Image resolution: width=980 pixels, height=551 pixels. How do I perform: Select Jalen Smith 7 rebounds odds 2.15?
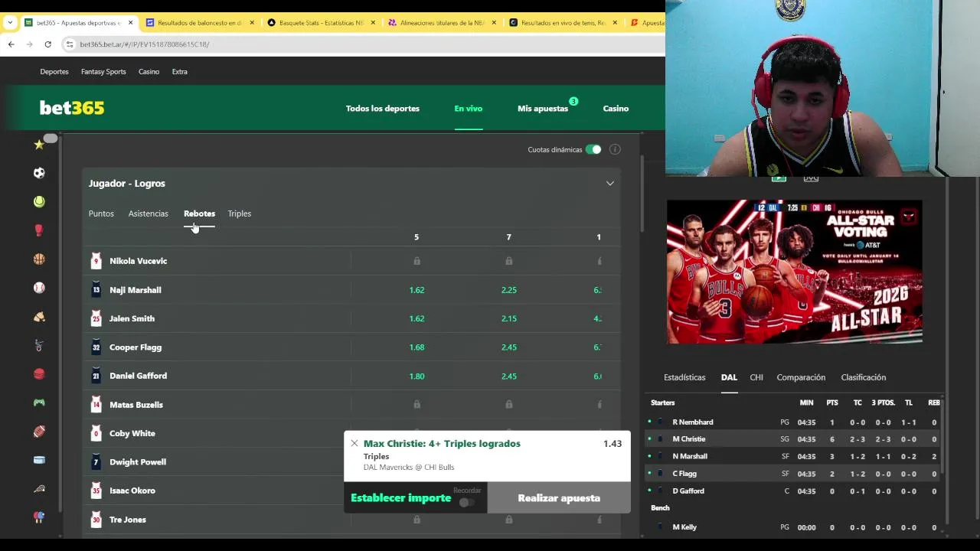pyautogui.click(x=508, y=318)
